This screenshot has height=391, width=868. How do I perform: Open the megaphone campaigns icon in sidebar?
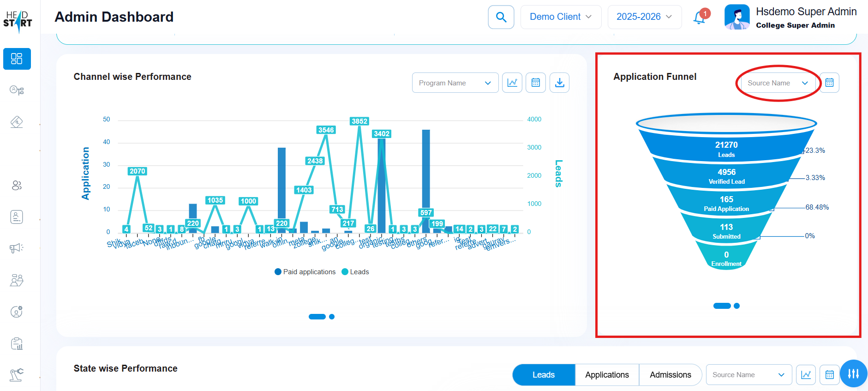(17, 248)
